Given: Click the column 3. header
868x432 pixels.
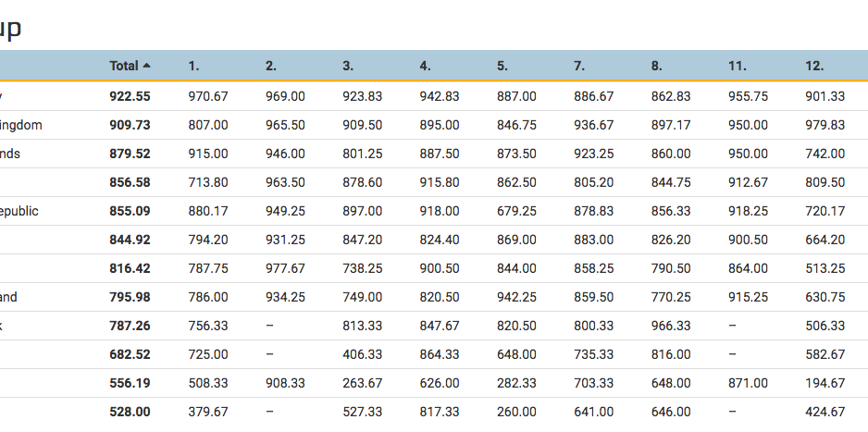Looking at the screenshot, I should click(x=348, y=66).
